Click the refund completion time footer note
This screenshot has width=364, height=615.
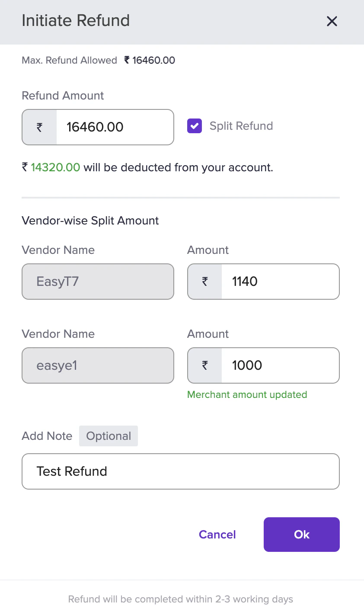point(181,599)
